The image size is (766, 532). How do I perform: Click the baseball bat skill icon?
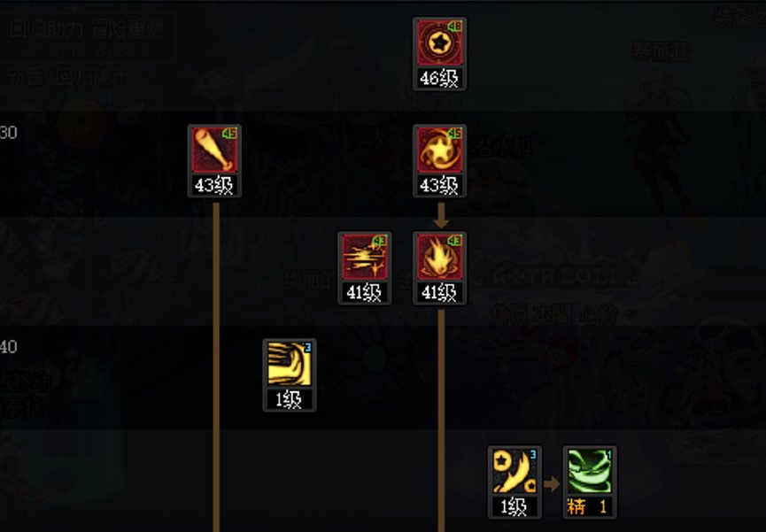[x=214, y=150]
